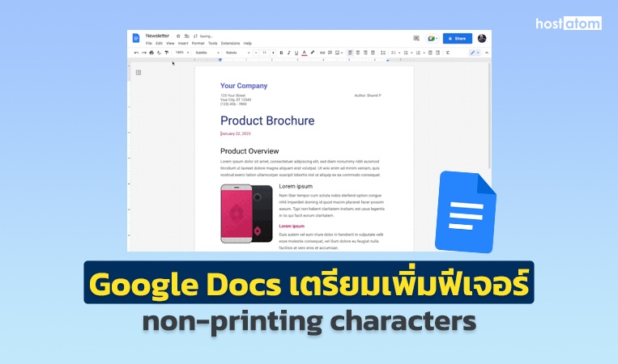The image size is (618, 364).
Task: Open the Edit menu
Action: 159,44
